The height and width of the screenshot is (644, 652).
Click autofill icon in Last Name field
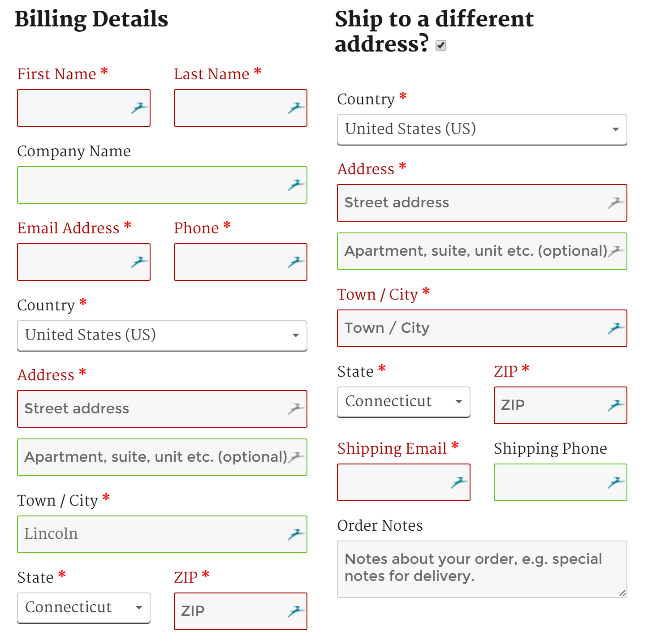296,108
